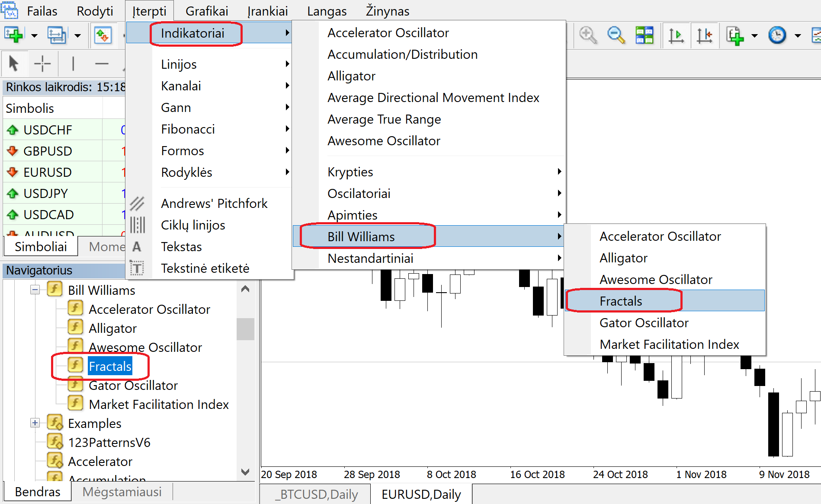Click the Andrews' Pitchfork menu icon
Image resolution: width=821 pixels, height=504 pixels.
137,203
